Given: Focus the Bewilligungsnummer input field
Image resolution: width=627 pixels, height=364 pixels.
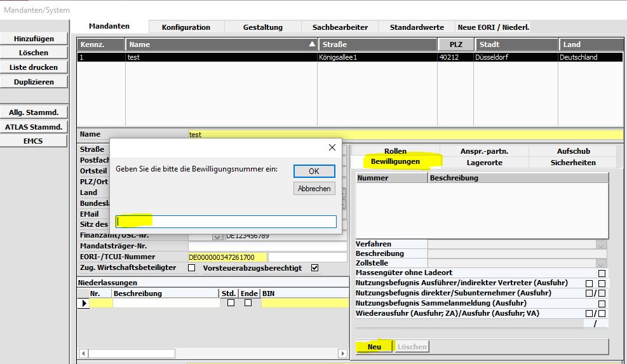Looking at the screenshot, I should (226, 222).
